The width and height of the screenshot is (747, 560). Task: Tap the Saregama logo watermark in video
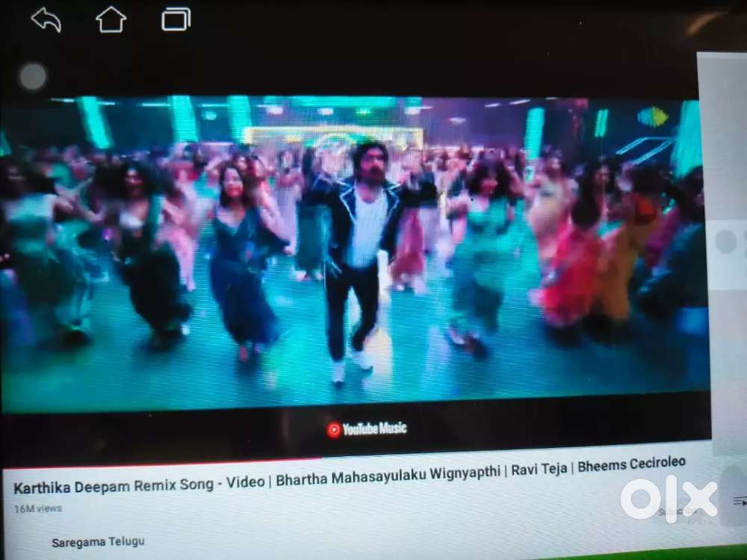(653, 116)
